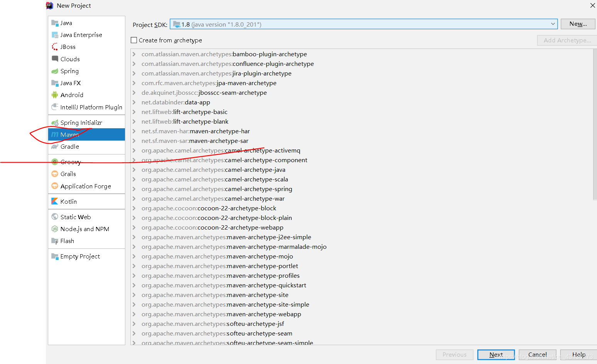Select maven-archetype-portlet entry
The image size is (597, 364).
point(219,266)
